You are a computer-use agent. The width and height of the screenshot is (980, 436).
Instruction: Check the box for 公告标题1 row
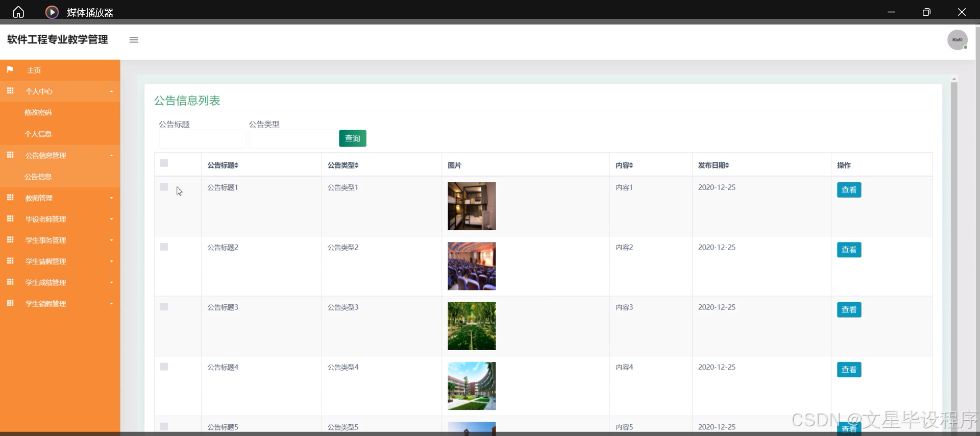164,187
